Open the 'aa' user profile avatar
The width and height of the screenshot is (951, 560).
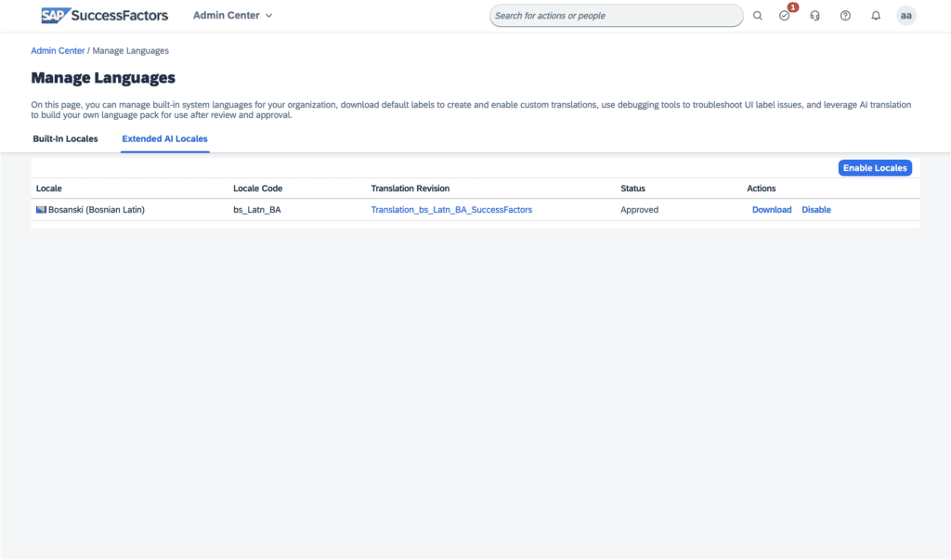click(x=905, y=16)
